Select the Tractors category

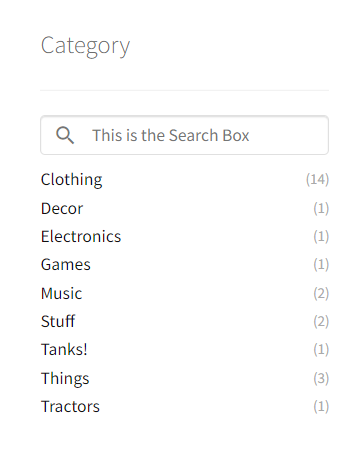(x=70, y=407)
